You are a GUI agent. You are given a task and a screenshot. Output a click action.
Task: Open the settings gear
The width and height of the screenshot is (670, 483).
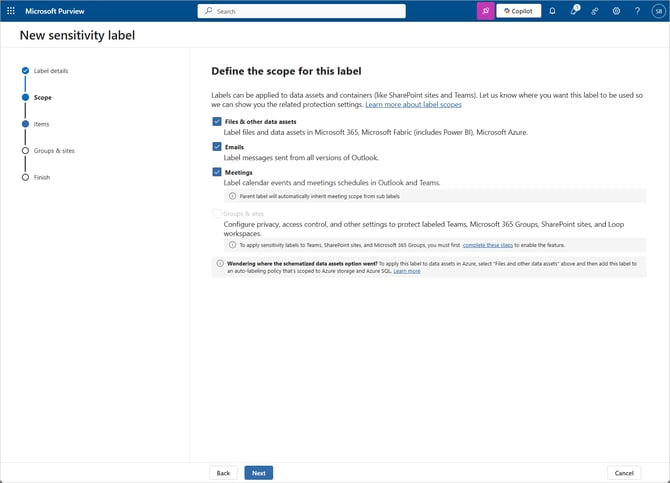616,11
